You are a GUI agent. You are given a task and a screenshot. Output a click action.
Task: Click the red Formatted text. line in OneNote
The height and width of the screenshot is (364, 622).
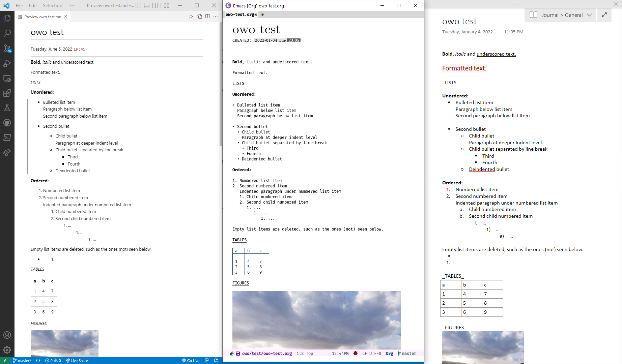click(464, 68)
